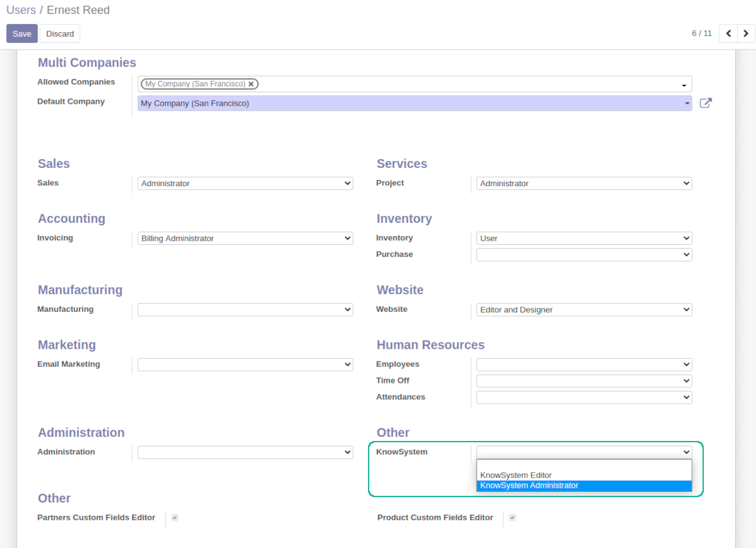Select KnowSystem Administrator option
Image resolution: width=756 pixels, height=548 pixels.
pyautogui.click(x=584, y=486)
